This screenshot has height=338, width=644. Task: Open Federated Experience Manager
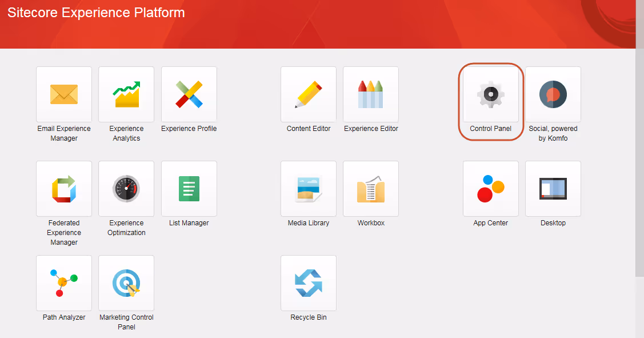click(x=63, y=189)
